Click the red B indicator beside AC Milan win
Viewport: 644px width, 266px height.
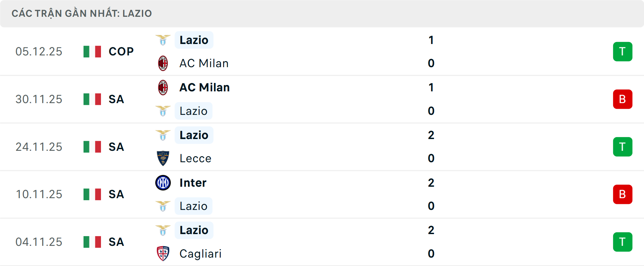(623, 99)
